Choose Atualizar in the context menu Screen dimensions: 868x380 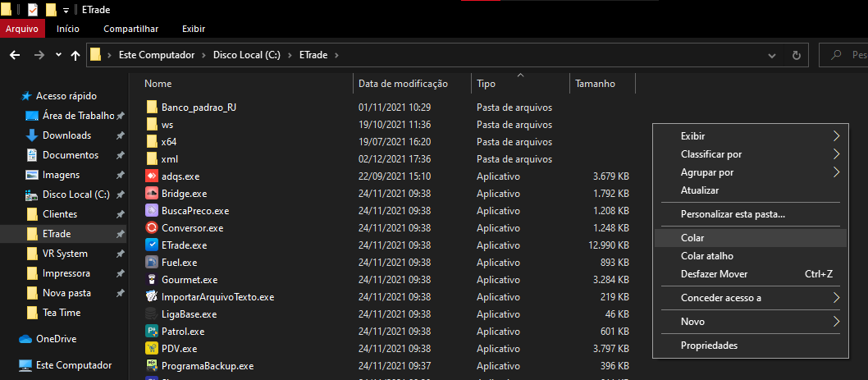point(750,190)
